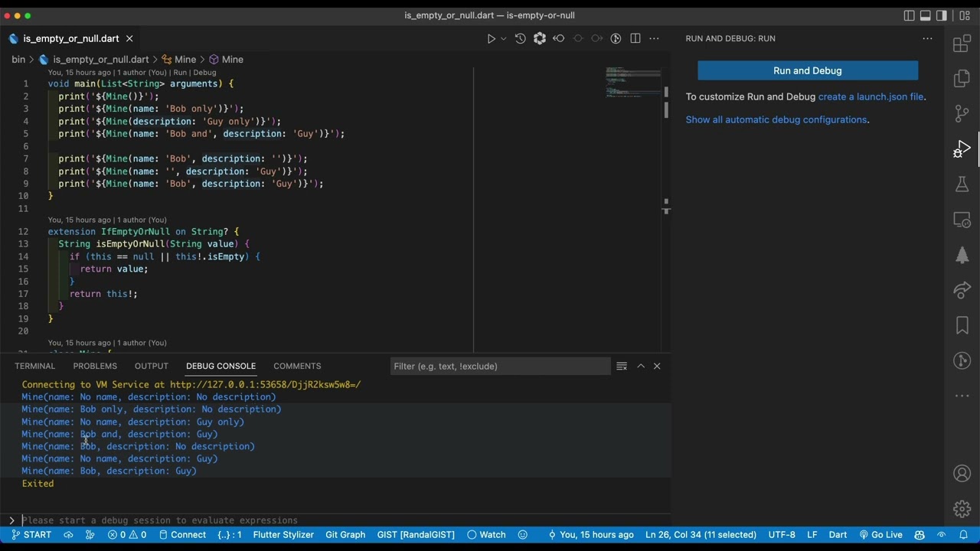
Task: Change LF end of line sequence
Action: point(812,535)
